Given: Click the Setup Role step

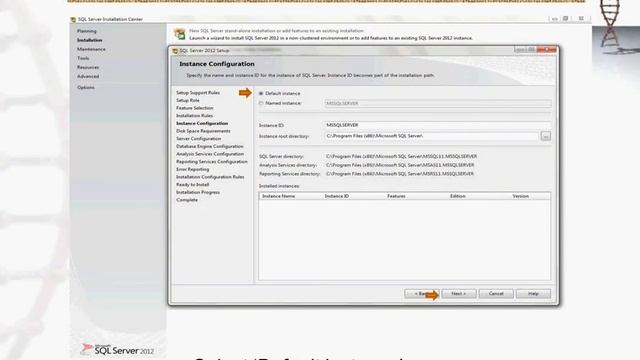Looking at the screenshot, I should pyautogui.click(x=188, y=100).
